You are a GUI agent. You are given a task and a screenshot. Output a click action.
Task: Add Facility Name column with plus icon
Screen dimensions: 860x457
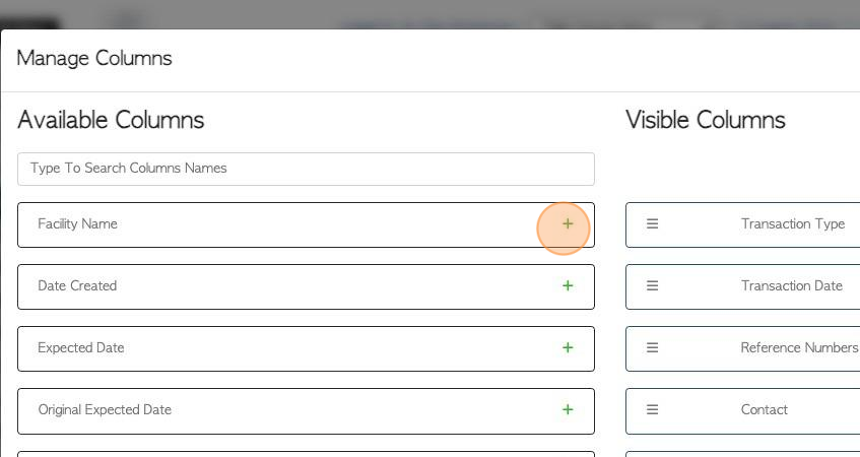click(568, 224)
